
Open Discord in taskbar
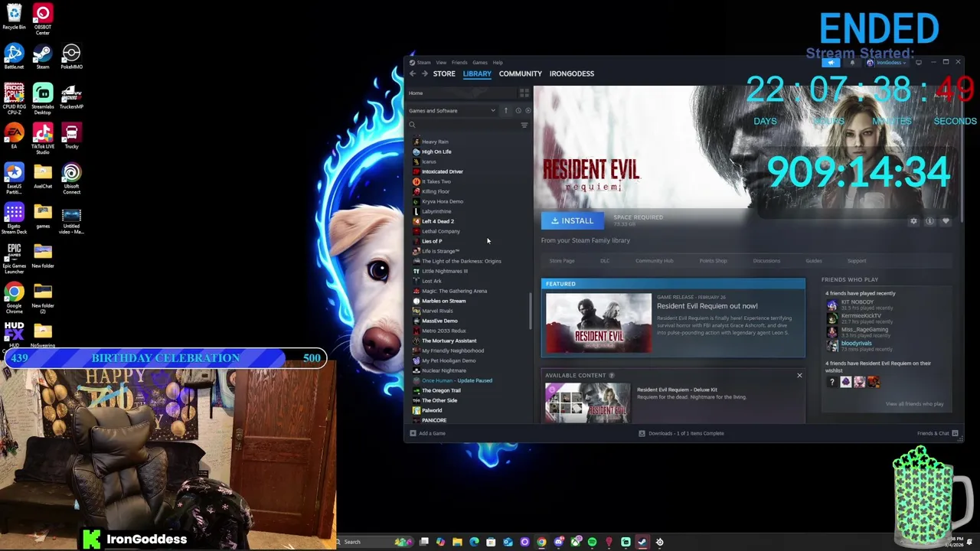click(558, 542)
